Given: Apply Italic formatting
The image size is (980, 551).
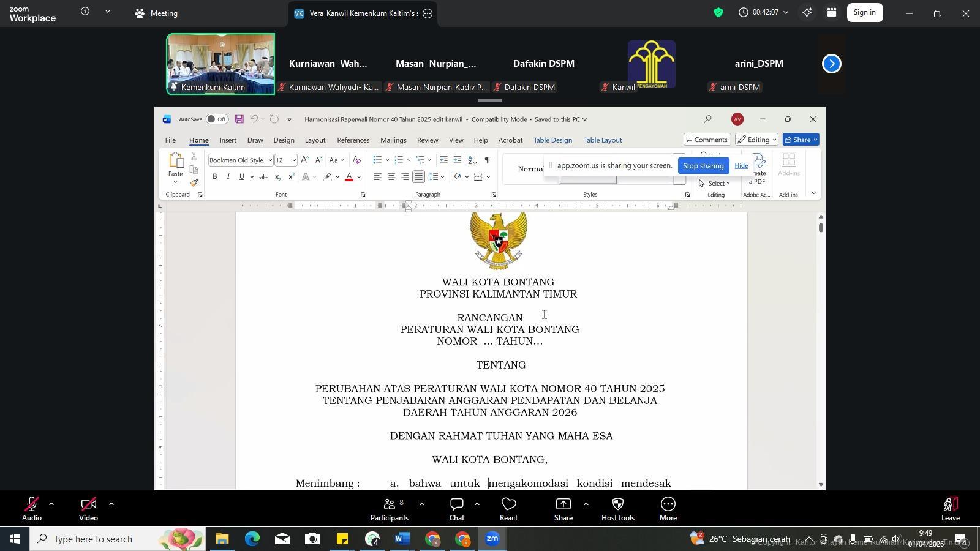Looking at the screenshot, I should click(228, 177).
